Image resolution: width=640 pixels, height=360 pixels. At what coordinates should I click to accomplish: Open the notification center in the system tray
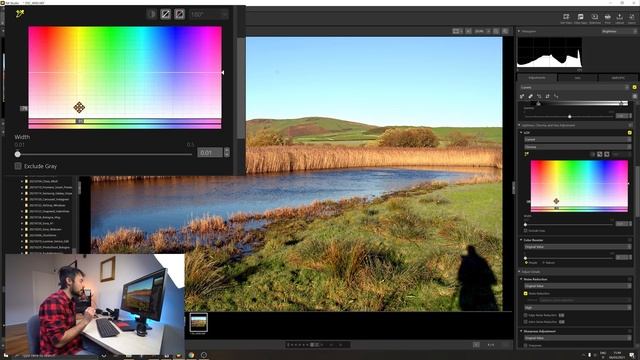click(x=632, y=355)
